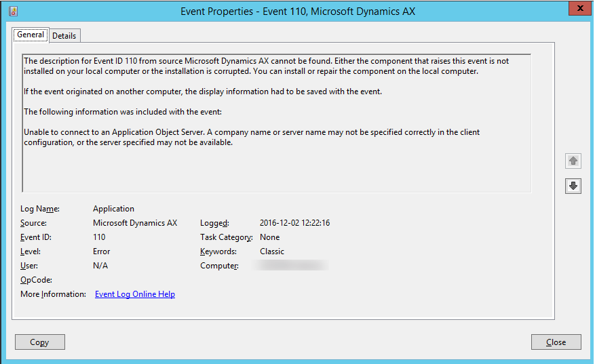
Task: Click the Logged timestamp '2016-12-02 12:22:16'
Action: click(x=294, y=223)
